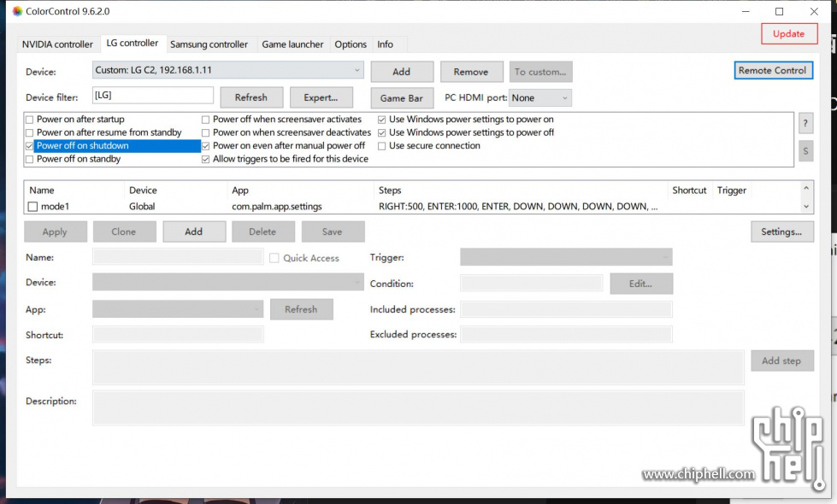This screenshot has width=837, height=504.
Task: Click Refresh next to App dropdown
Action: (302, 309)
